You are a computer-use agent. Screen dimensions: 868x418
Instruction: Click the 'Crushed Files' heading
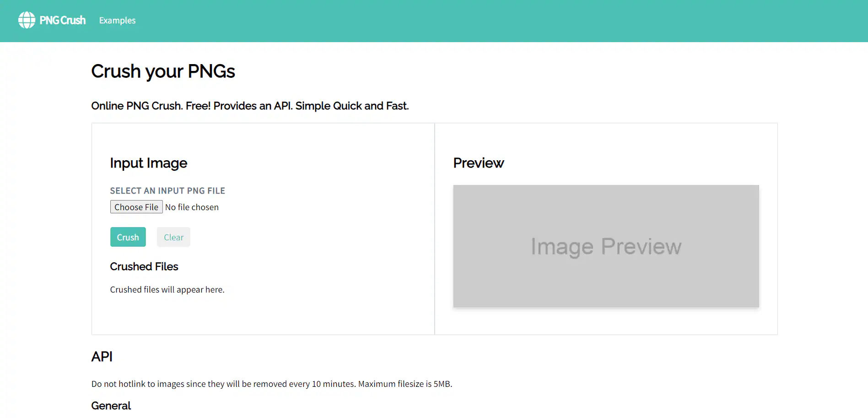coord(144,266)
